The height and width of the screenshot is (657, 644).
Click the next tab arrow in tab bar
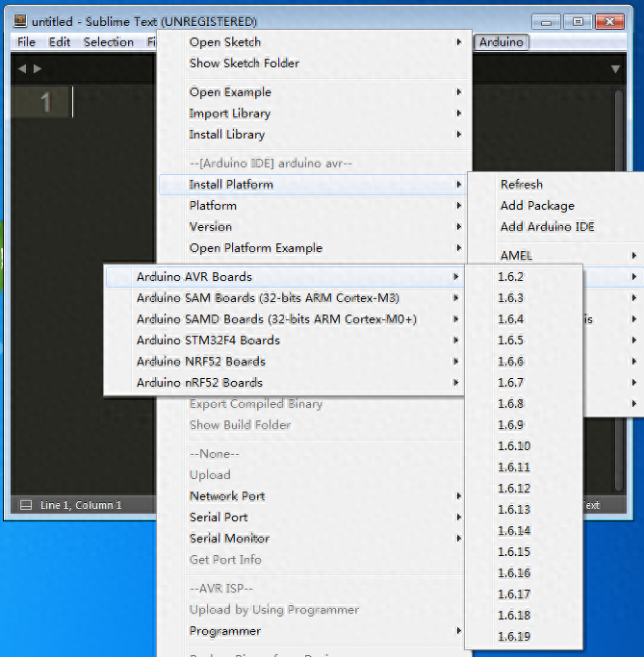38,68
